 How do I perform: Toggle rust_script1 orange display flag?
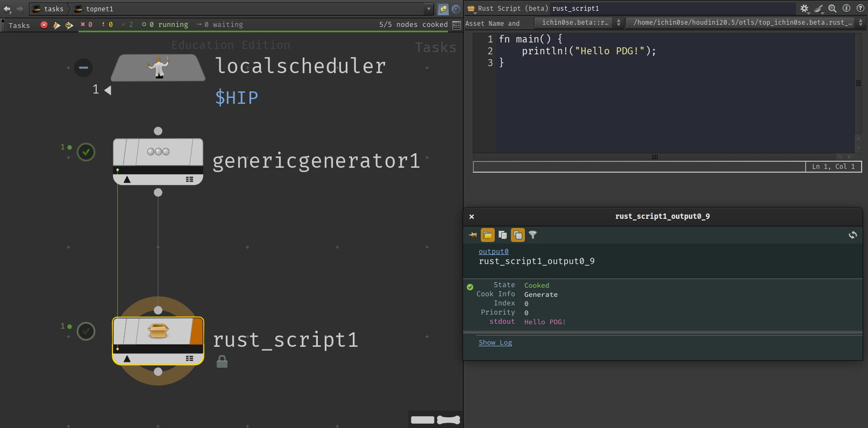(x=197, y=331)
